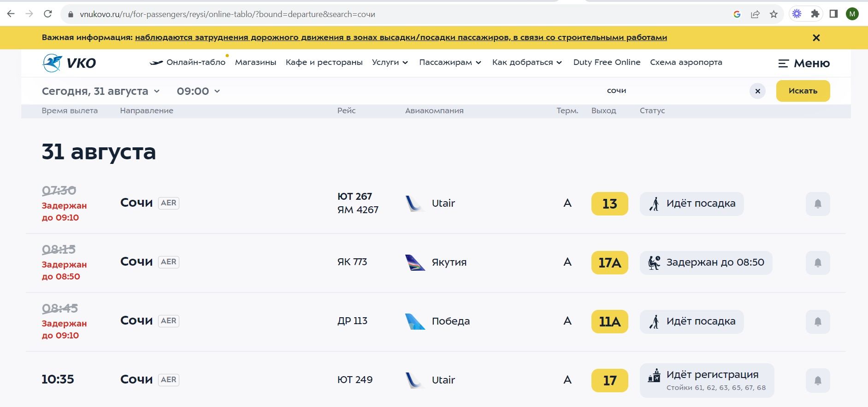Dismiss the yellow important information banner
868x407 pixels.
[x=816, y=38]
